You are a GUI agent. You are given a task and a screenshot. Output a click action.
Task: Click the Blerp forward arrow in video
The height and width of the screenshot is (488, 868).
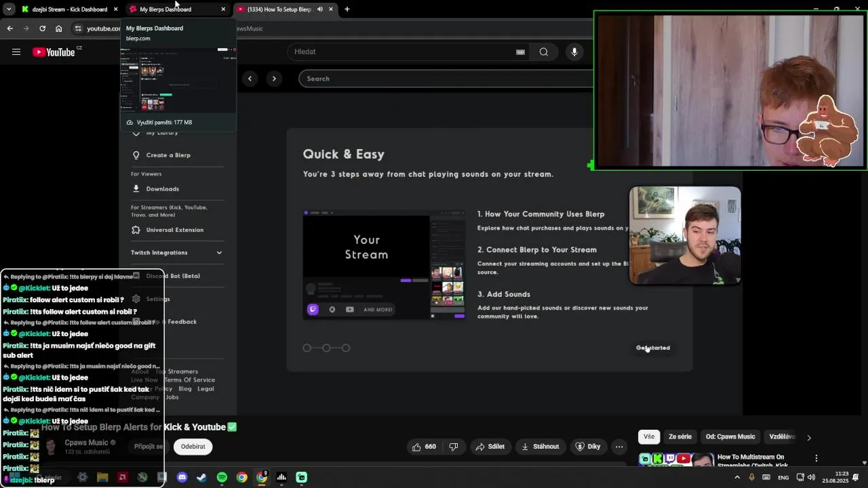274,79
